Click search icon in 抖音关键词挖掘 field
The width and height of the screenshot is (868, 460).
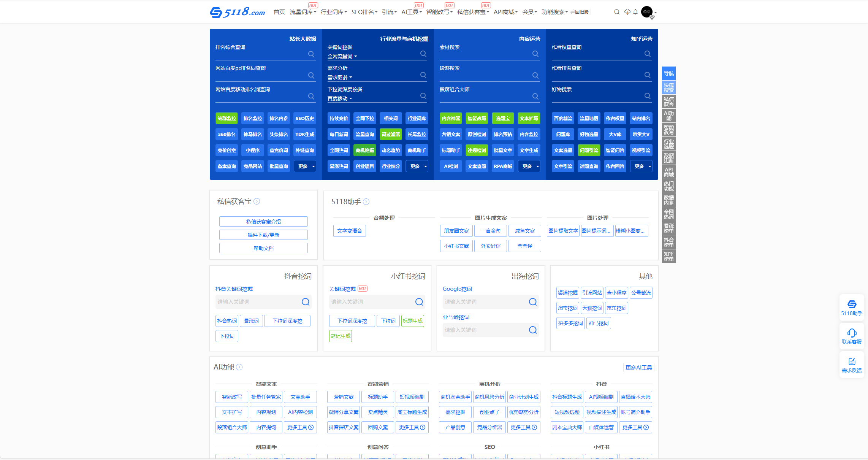306,302
